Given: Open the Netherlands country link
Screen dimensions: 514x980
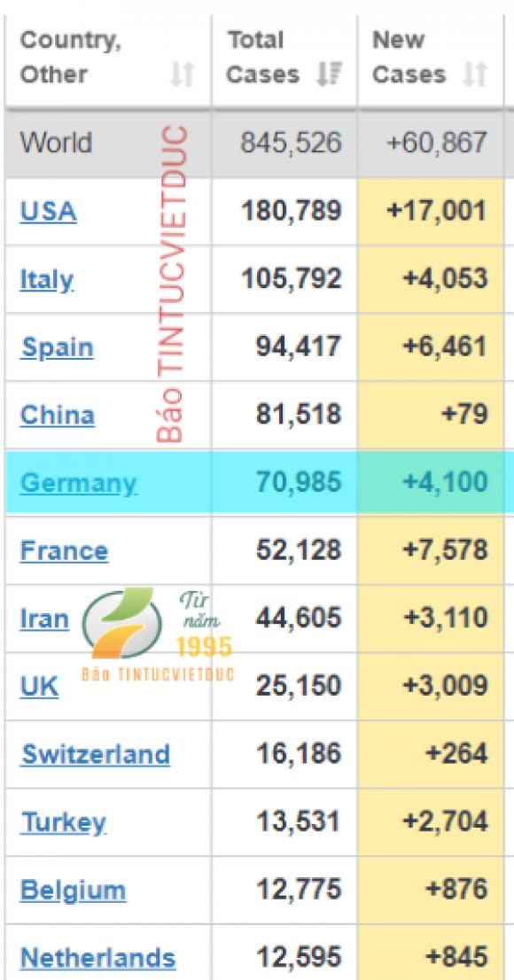Looking at the screenshot, I should [x=97, y=958].
